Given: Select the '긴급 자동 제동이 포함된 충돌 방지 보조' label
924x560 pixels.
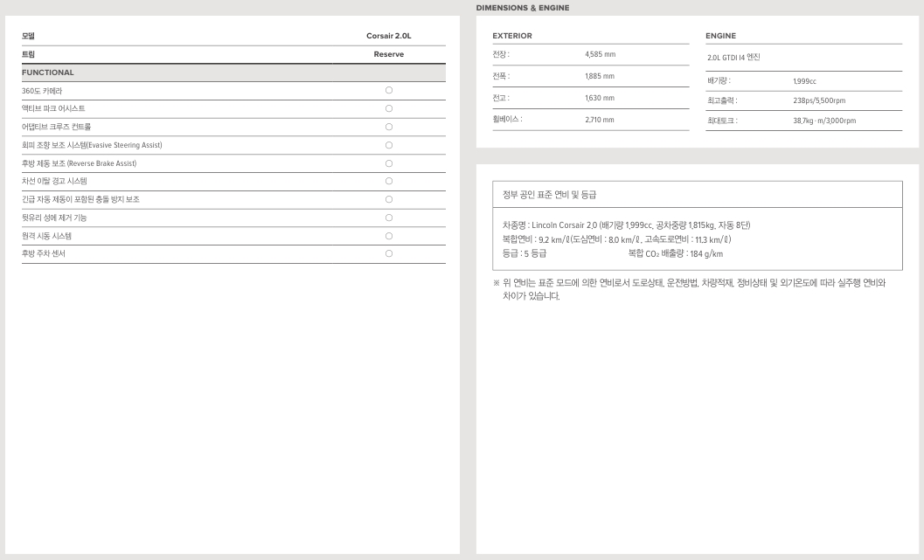Looking at the screenshot, I should 80,199.
